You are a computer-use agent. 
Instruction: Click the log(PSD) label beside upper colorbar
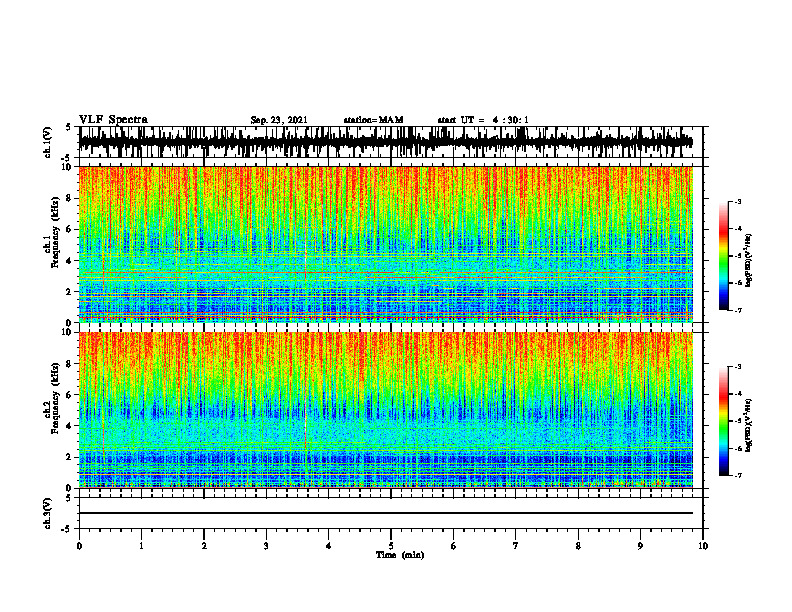point(749,260)
